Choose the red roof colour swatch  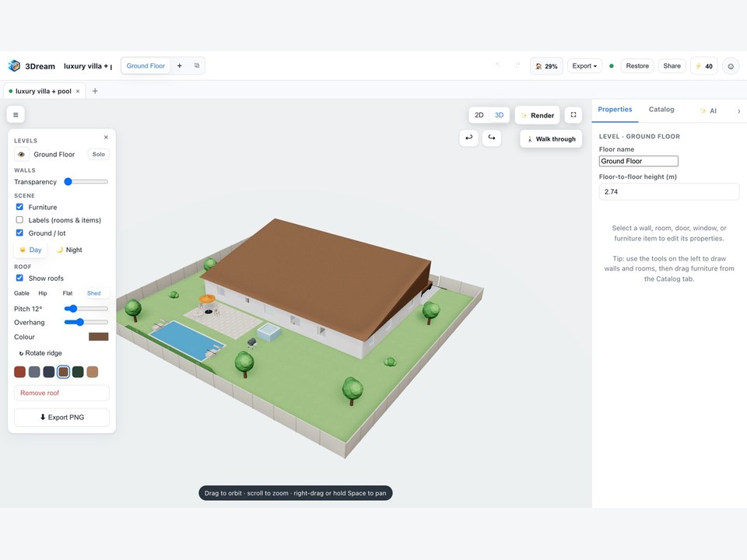(20, 372)
